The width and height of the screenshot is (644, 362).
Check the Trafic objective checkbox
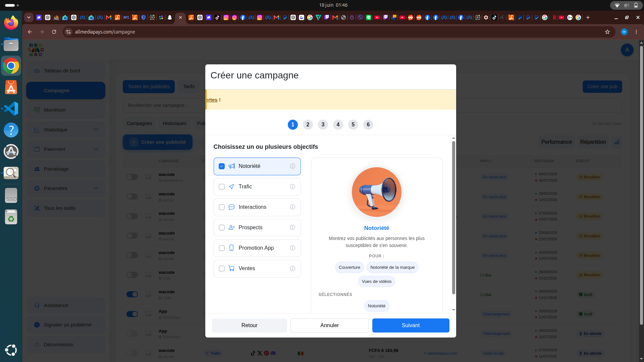[x=222, y=187]
